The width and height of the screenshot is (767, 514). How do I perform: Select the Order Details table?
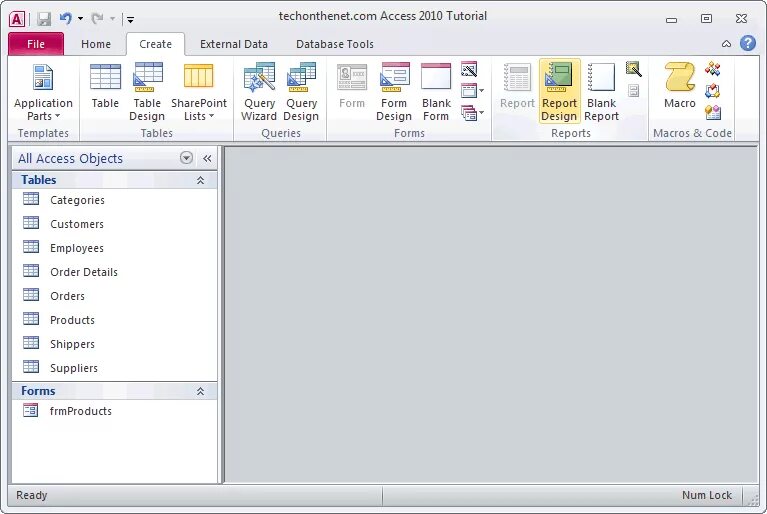point(114,272)
